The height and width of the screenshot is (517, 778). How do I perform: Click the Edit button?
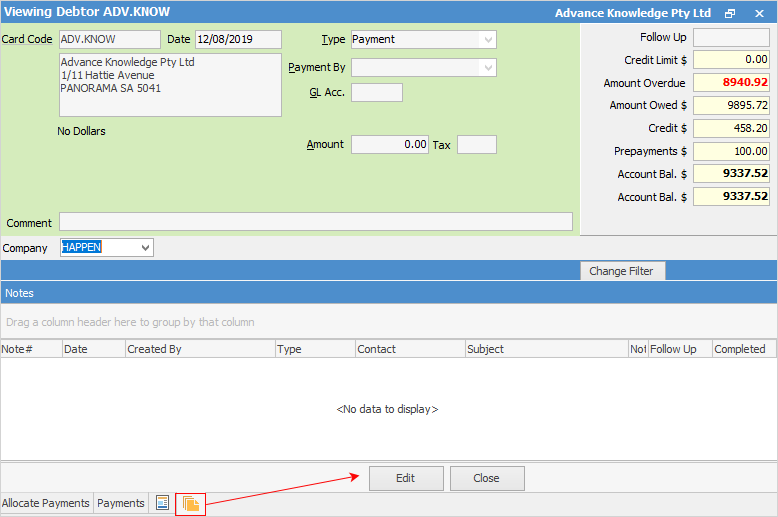[406, 478]
